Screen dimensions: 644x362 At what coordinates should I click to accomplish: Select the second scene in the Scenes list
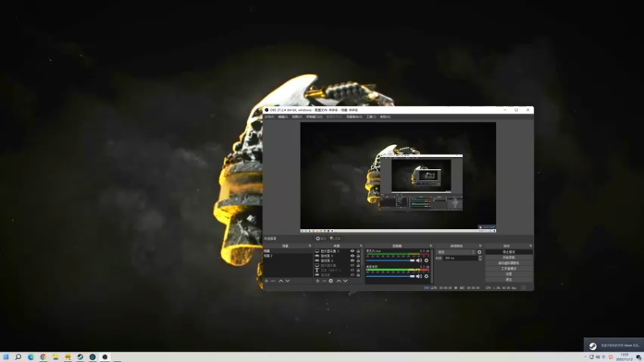[287, 256]
